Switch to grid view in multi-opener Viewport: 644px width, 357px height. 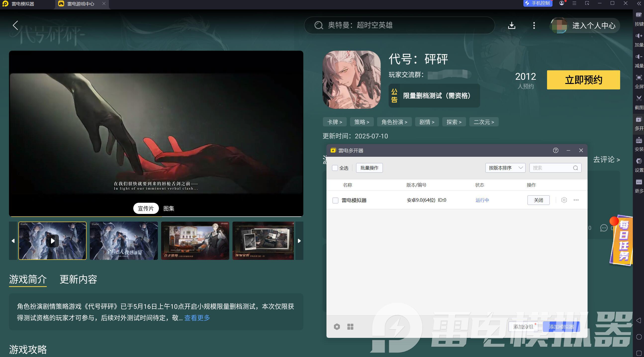coord(350,326)
